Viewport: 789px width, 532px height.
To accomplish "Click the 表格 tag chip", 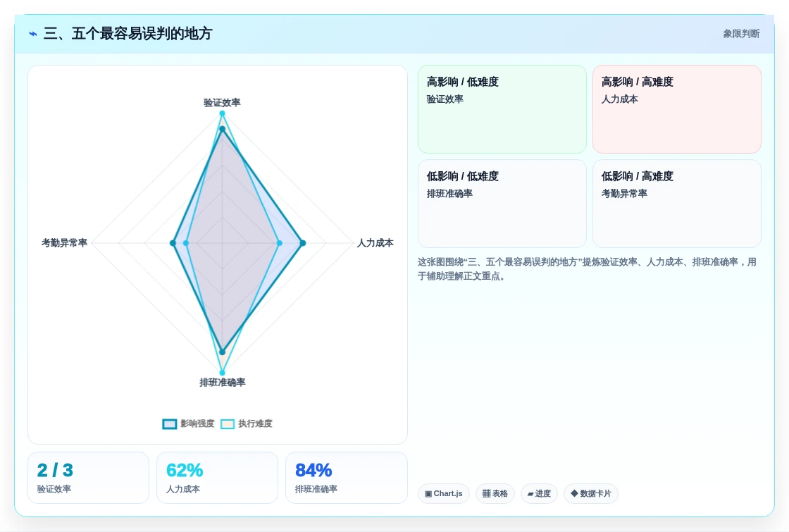I will 495,494.
